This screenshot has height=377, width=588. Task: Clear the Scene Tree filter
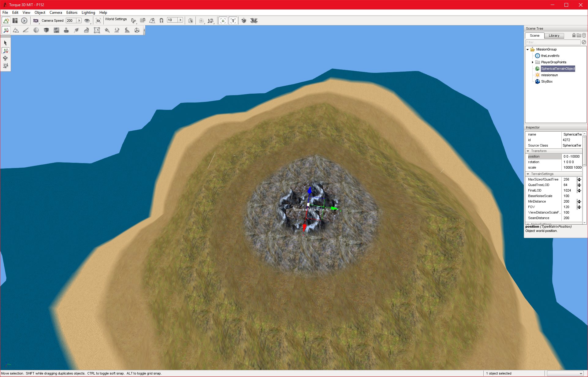coord(584,42)
